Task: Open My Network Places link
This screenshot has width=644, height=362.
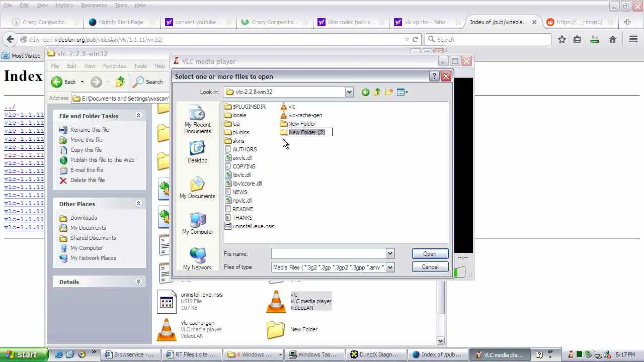Action: click(88, 258)
